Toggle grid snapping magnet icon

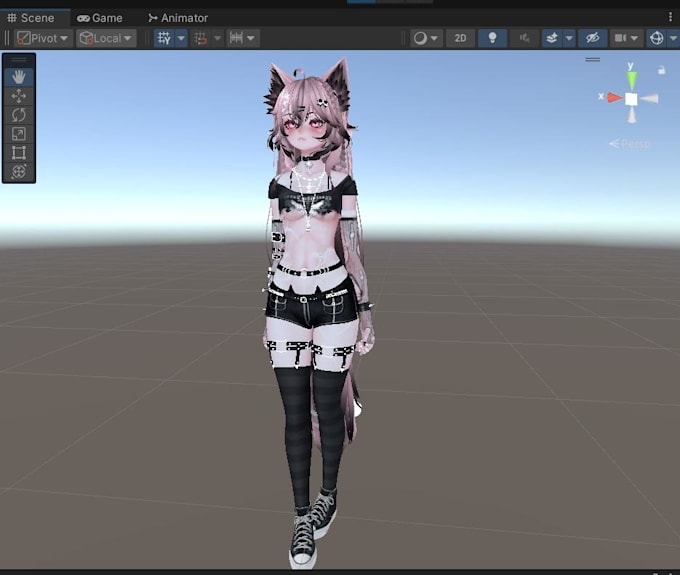[x=201, y=38]
